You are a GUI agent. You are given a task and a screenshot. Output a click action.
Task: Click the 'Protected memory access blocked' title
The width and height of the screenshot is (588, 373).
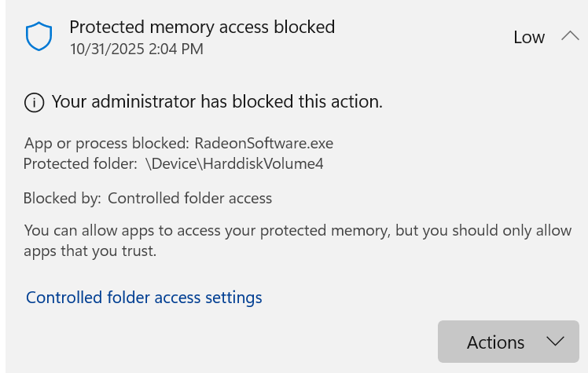click(202, 27)
